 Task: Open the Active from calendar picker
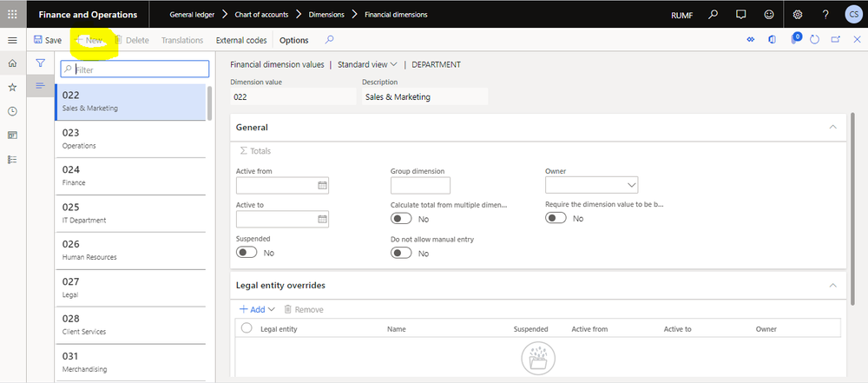[x=322, y=185]
